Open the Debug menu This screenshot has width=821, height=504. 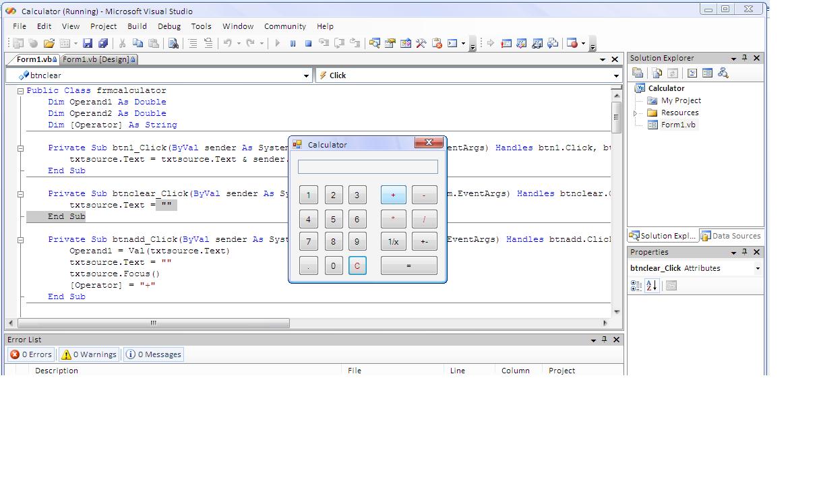click(169, 26)
